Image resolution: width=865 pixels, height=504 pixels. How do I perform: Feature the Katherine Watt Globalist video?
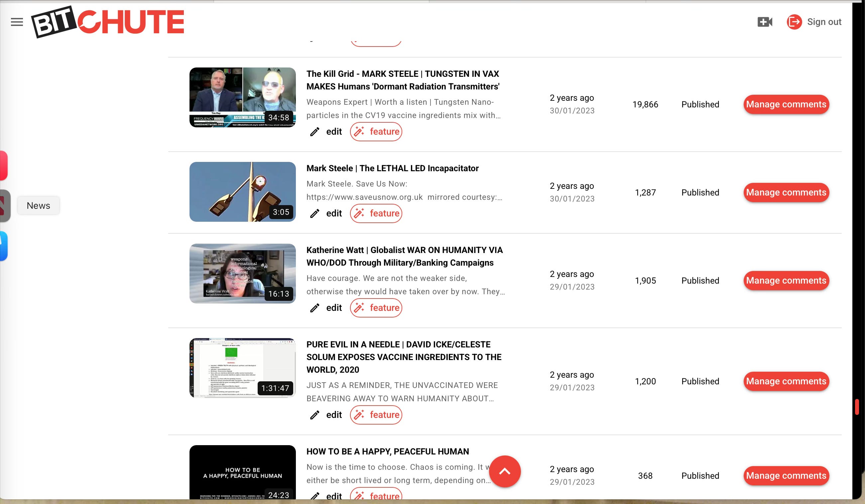(x=376, y=308)
